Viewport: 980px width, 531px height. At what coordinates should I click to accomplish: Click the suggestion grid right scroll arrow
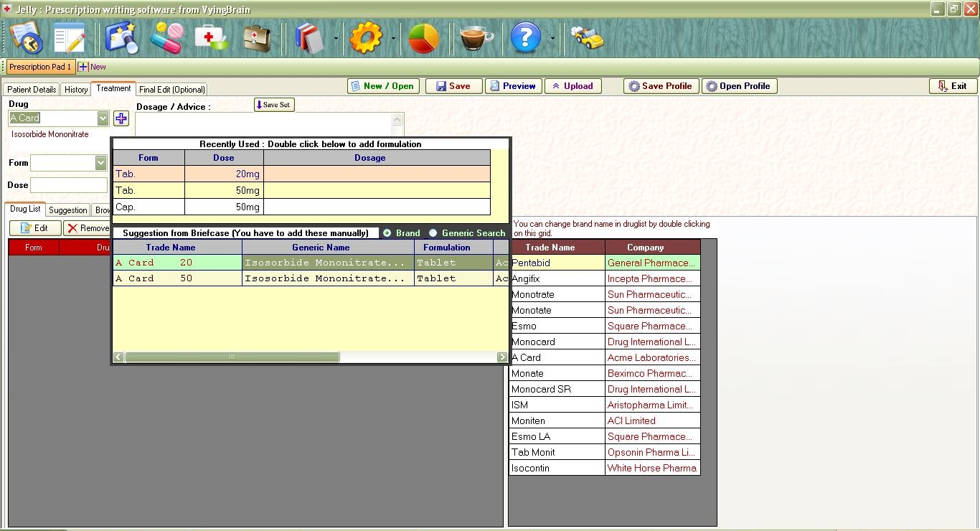[501, 357]
